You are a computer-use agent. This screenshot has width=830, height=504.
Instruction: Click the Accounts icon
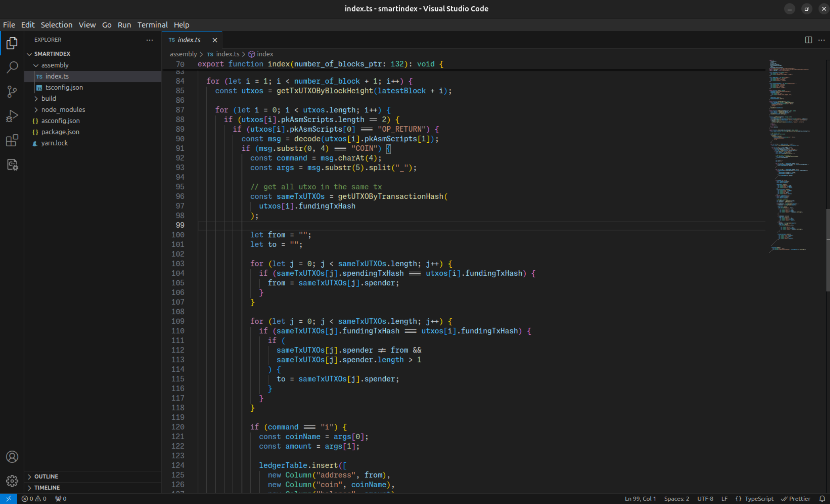tap(12, 457)
